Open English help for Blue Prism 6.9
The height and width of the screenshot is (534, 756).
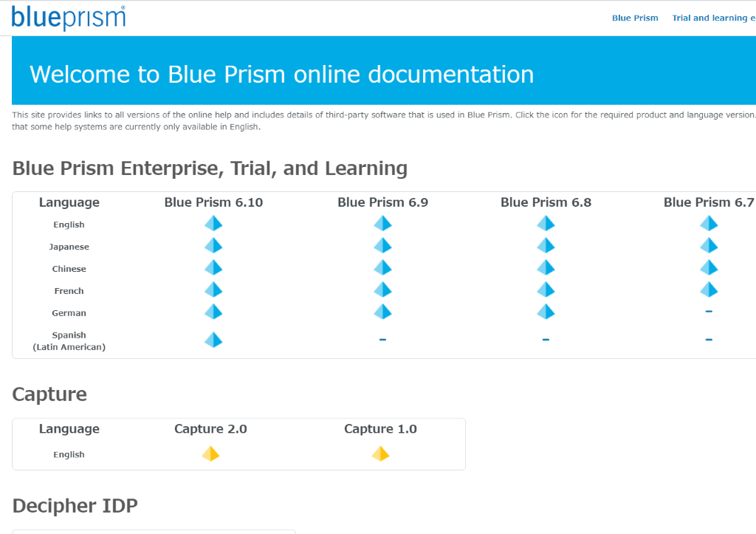click(x=382, y=224)
